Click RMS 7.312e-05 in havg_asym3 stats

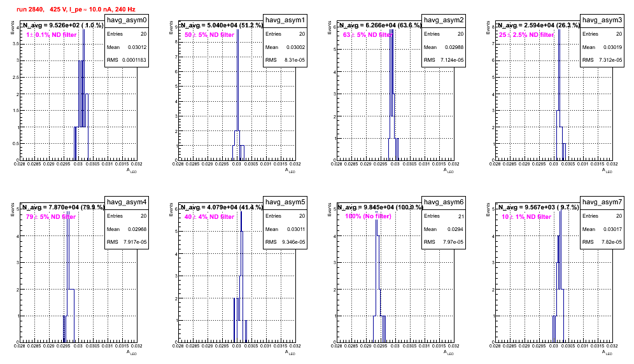(x=602, y=60)
